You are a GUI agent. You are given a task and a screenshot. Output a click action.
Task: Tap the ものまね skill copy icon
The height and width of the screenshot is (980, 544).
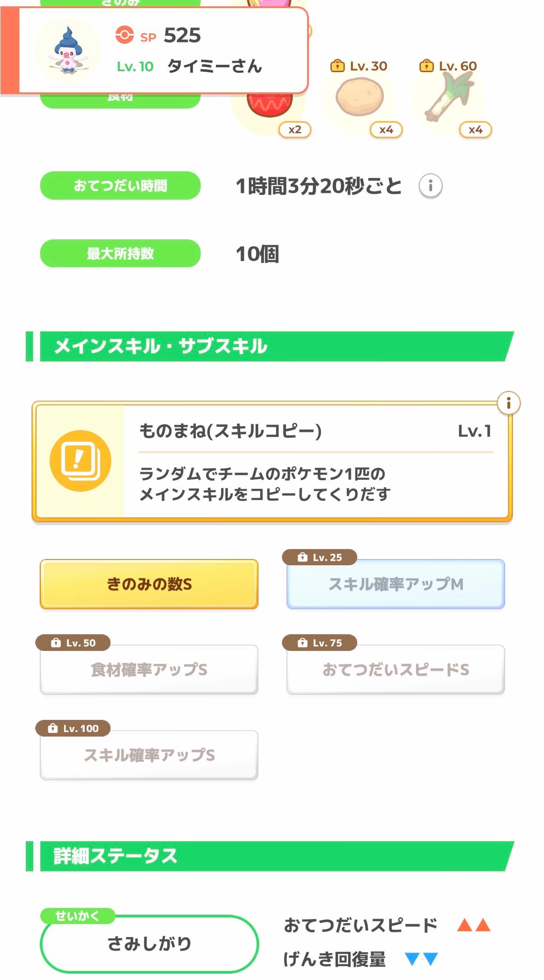tap(80, 461)
